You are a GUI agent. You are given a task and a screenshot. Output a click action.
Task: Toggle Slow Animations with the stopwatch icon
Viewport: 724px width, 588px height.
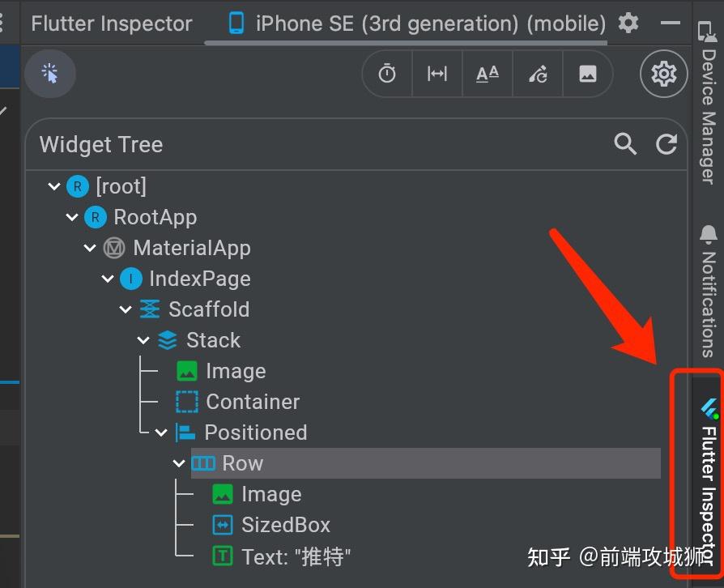point(387,74)
